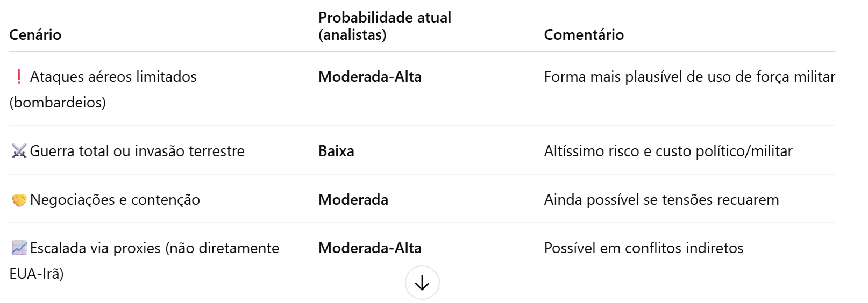Click Possível em conflitos indiretos comment
This screenshot has width=868, height=303.
click(x=643, y=248)
